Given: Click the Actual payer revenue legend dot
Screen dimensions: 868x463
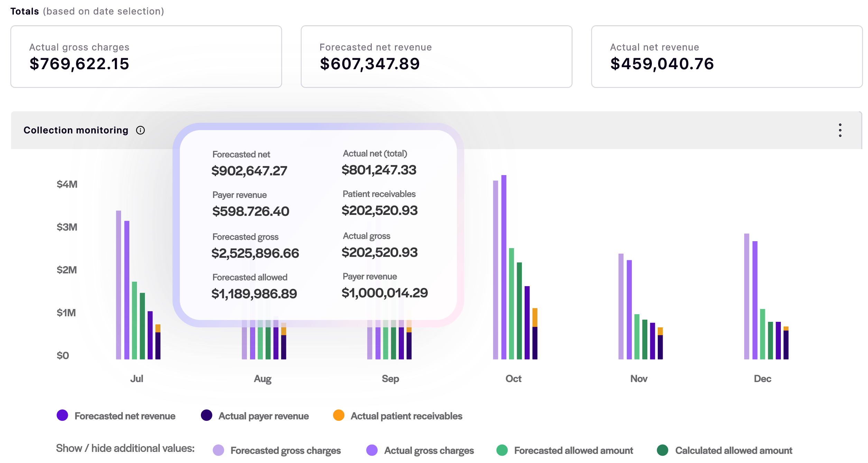Looking at the screenshot, I should (x=206, y=415).
